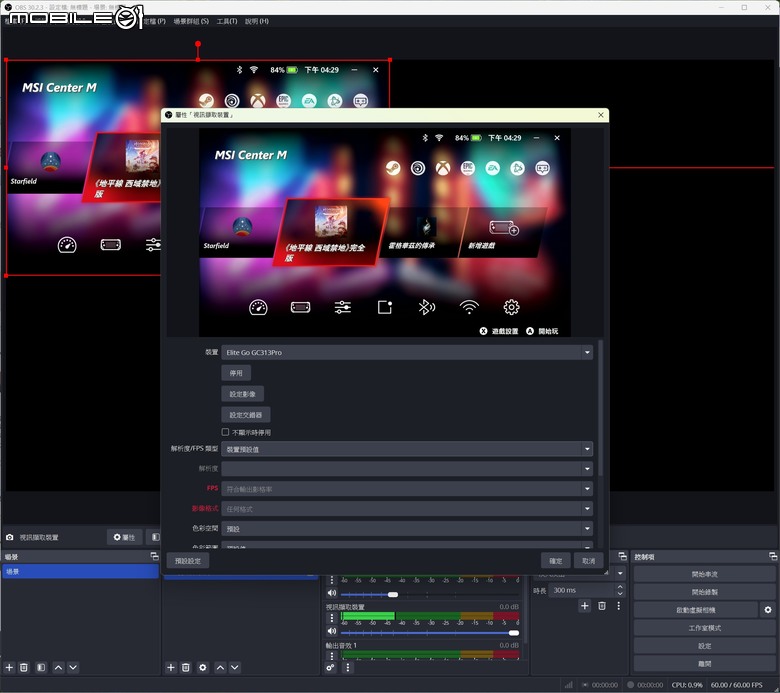This screenshot has width=780, height=693.
Task: Remove selected source with trash icon
Action: (x=186, y=667)
